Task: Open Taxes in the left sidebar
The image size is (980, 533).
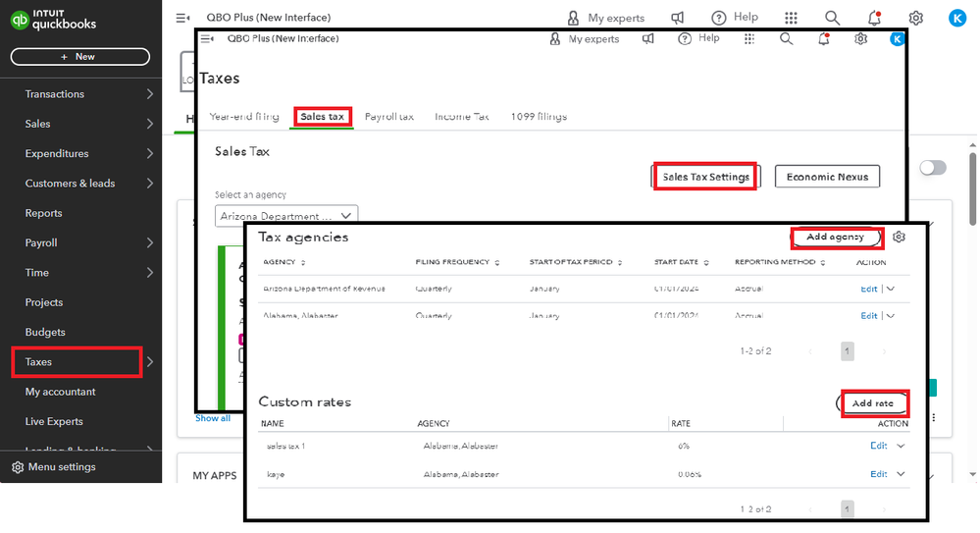Action: (77, 362)
